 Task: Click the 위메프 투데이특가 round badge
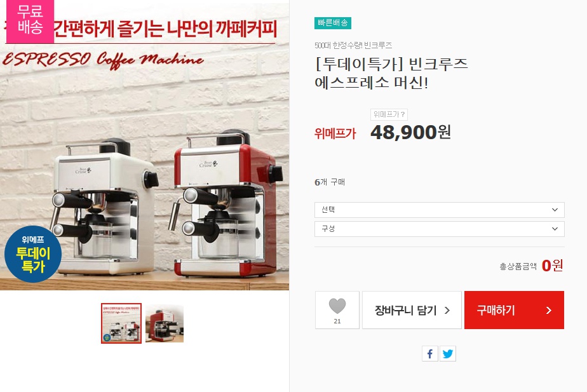(x=33, y=254)
